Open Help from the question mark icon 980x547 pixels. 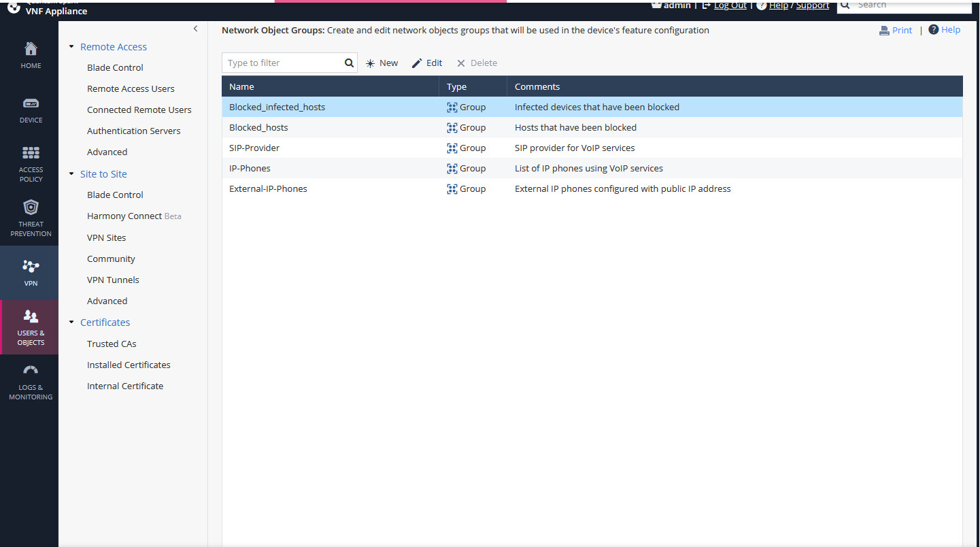pyautogui.click(x=945, y=29)
